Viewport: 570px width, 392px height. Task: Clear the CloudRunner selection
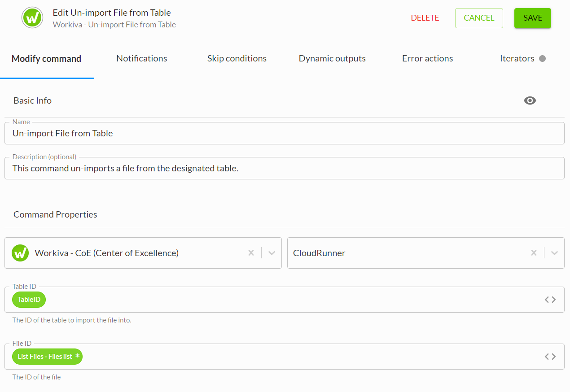click(x=534, y=253)
